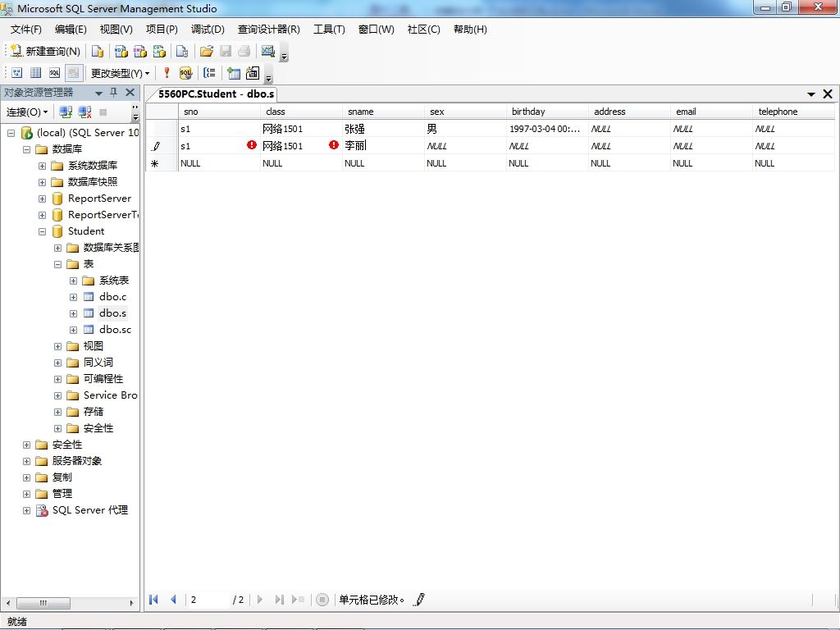This screenshot has height=630, width=840.
Task: Click the Add New Derived Table icon
Action: pos(253,73)
